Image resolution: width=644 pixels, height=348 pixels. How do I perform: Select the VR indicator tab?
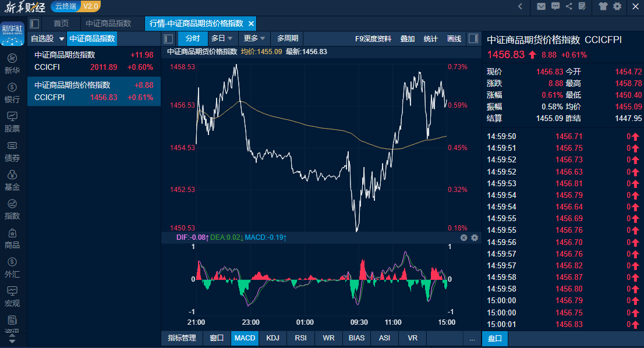tap(412, 338)
